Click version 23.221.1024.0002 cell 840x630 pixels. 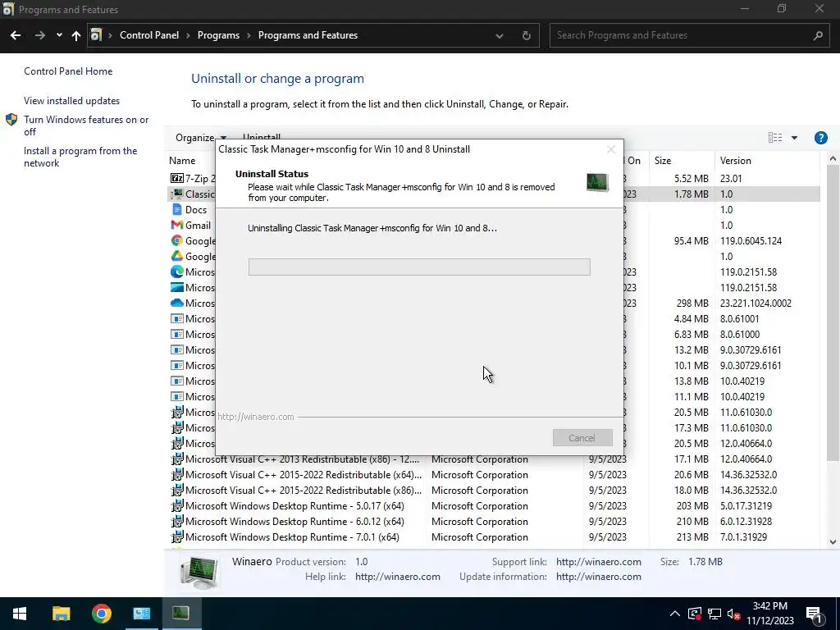[756, 303]
